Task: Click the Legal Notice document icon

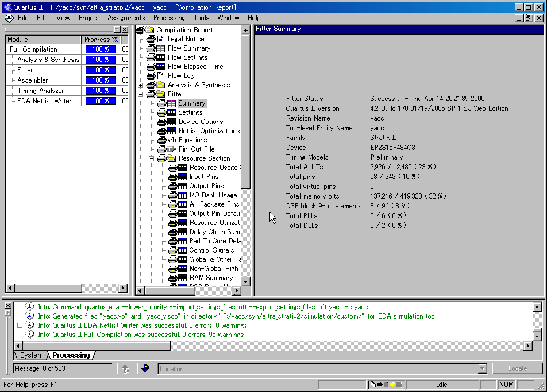Action: pos(160,39)
